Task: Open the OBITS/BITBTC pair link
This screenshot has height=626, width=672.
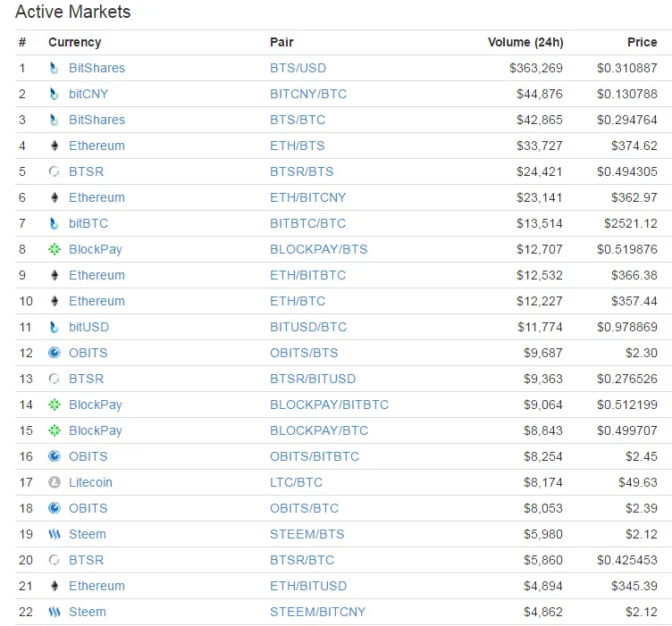Action: pyautogui.click(x=315, y=456)
